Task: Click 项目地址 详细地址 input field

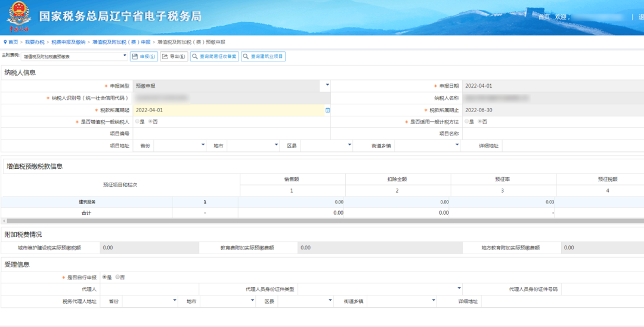Action: (573, 146)
